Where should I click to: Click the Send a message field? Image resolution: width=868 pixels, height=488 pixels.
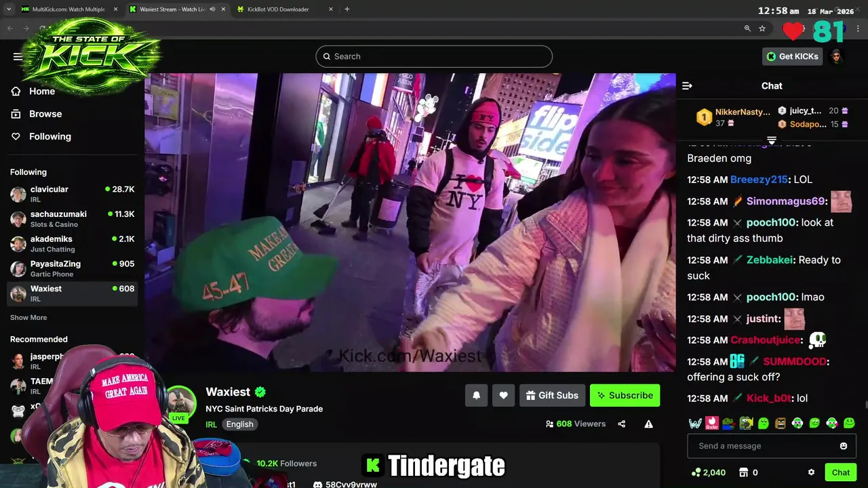pyautogui.click(x=772, y=446)
